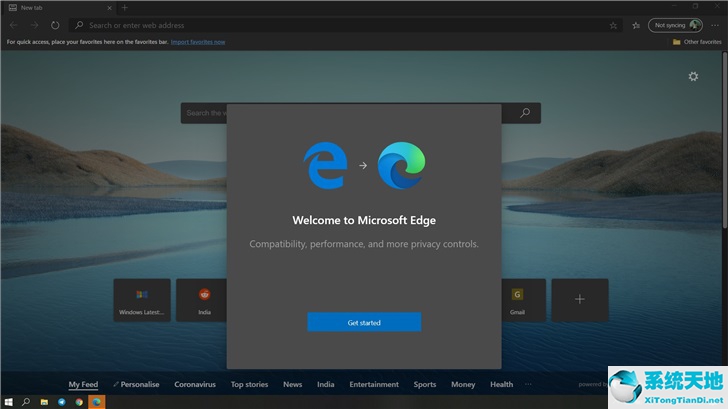Click the New tab title
This screenshot has height=409, width=728.
point(32,8)
